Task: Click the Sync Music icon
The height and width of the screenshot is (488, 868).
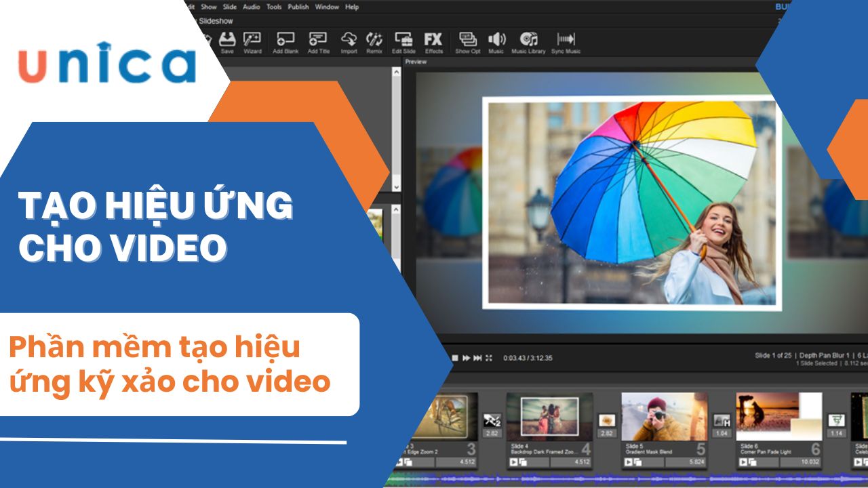Action: pyautogui.click(x=566, y=42)
